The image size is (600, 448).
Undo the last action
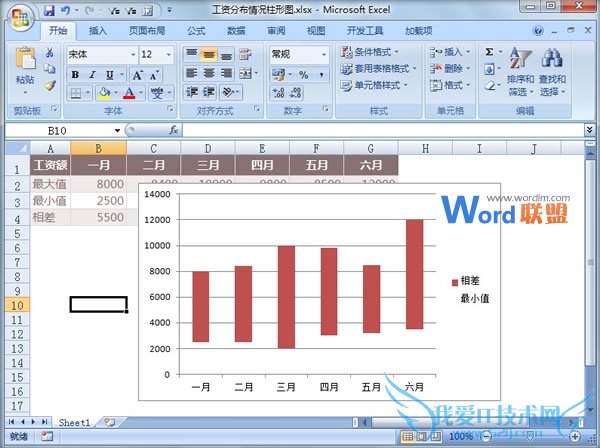click(x=66, y=10)
